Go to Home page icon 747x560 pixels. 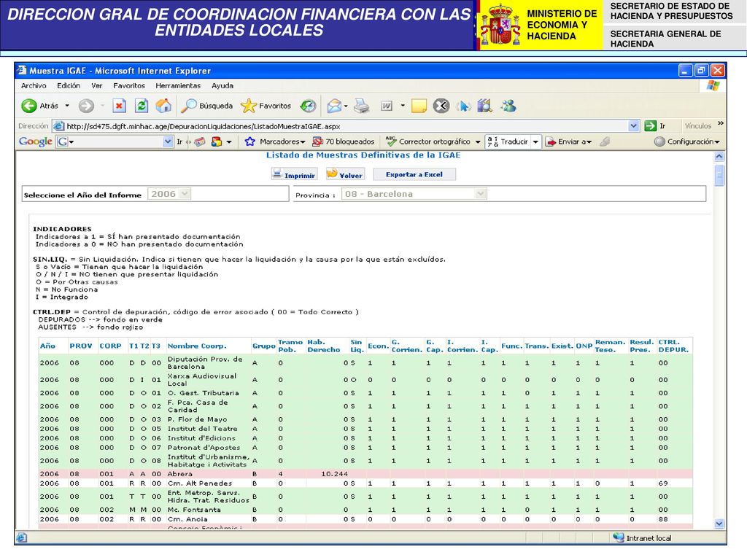click(x=163, y=106)
